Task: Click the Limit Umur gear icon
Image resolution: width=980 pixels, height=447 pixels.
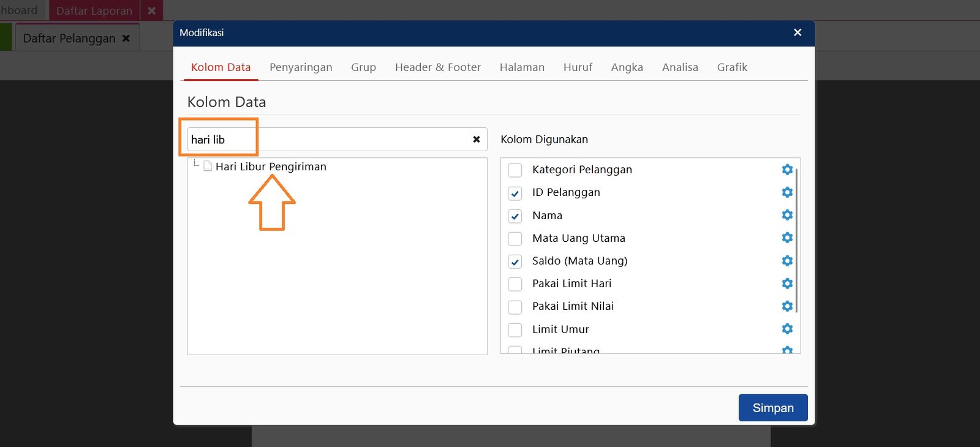Action: coord(787,329)
